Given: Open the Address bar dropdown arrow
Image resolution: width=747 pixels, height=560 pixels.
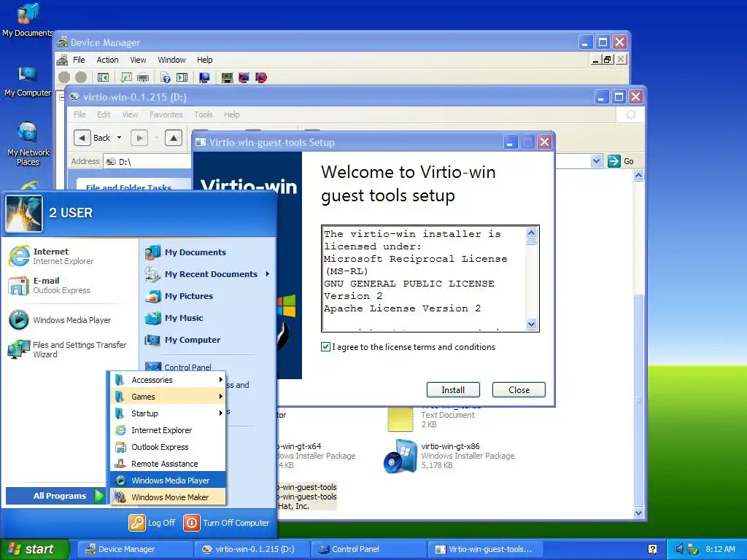Looking at the screenshot, I should [596, 161].
